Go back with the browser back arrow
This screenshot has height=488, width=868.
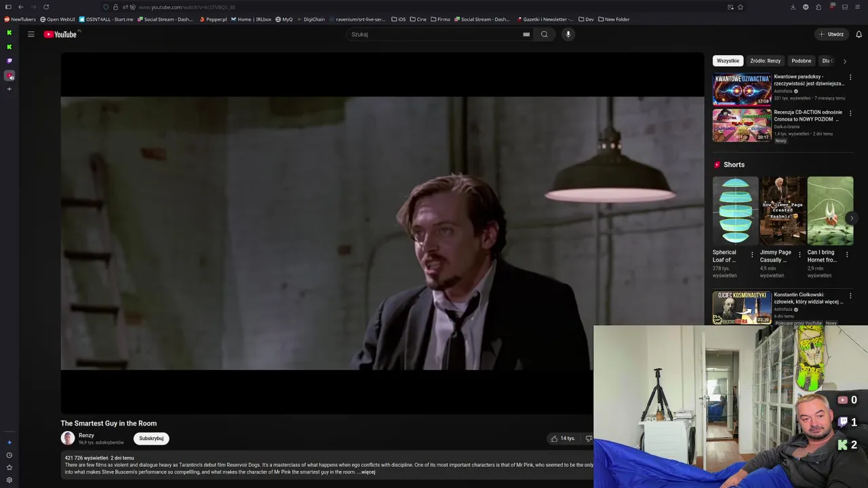click(21, 7)
